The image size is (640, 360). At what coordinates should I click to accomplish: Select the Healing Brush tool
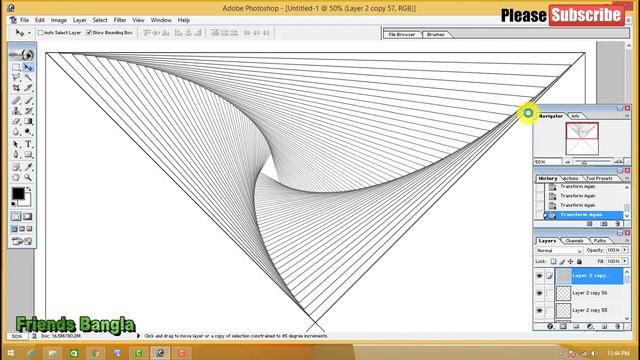point(16,100)
